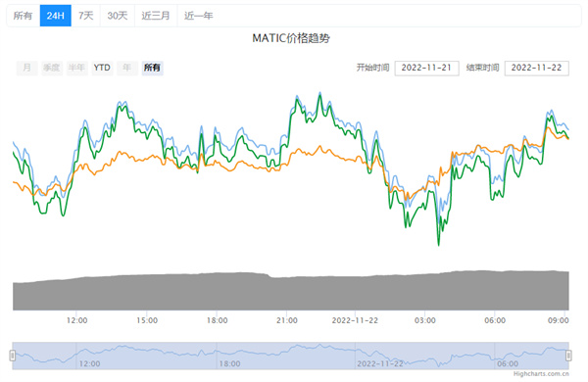Click the 年 zoom button
The height and width of the screenshot is (382, 588).
point(127,68)
